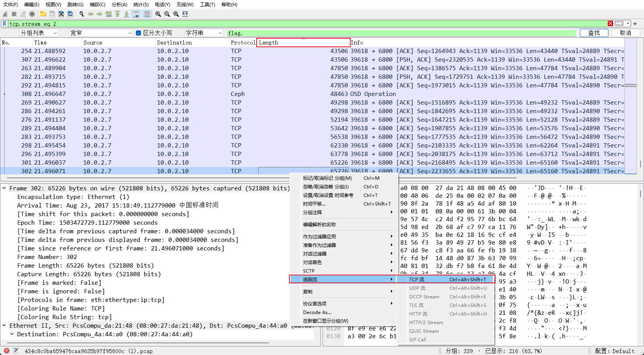Open capture options gear icon
Image resolution: width=644 pixels, height=355 pixels.
(32, 14)
